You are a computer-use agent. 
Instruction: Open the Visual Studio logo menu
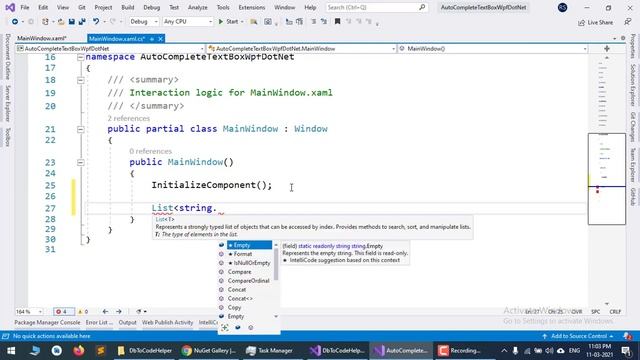point(10,7)
